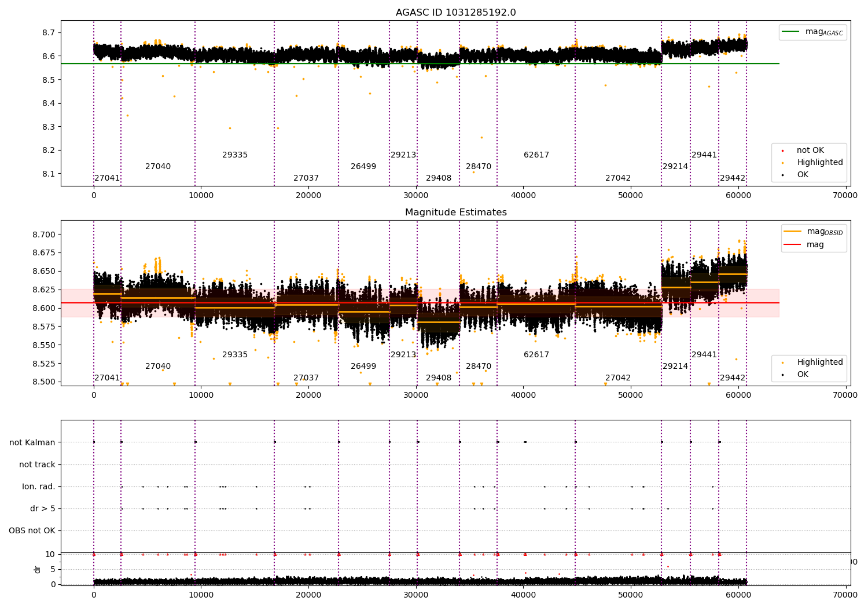Click OBSID label 29441 in Magnitude Estimates plot
The image size is (868, 608).
click(704, 355)
